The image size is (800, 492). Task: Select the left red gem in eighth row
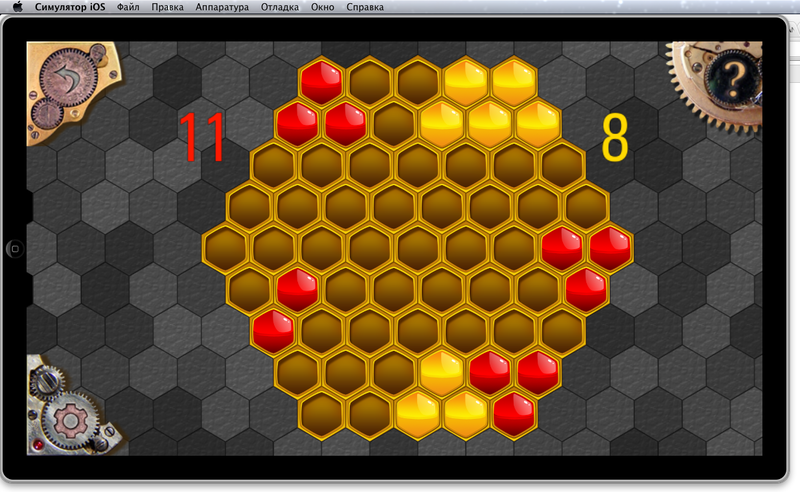point(490,373)
